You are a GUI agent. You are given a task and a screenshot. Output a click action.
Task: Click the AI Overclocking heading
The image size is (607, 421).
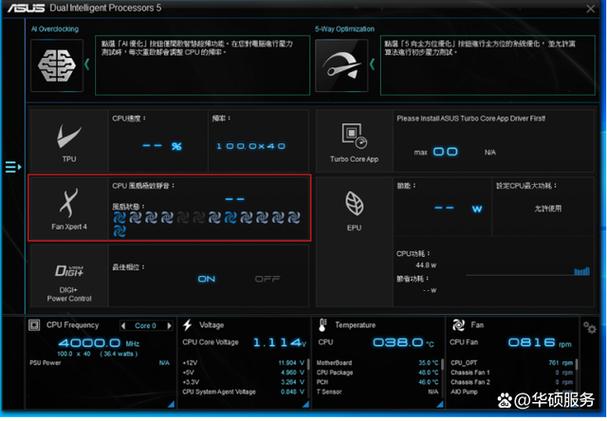(55, 29)
